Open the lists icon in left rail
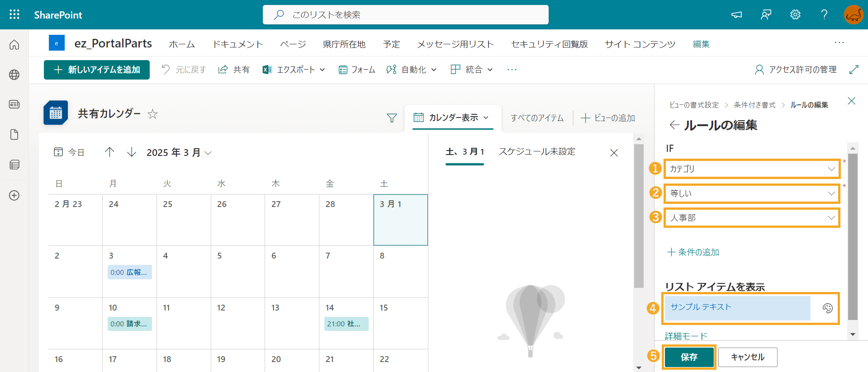The height and width of the screenshot is (372, 868). tap(14, 165)
